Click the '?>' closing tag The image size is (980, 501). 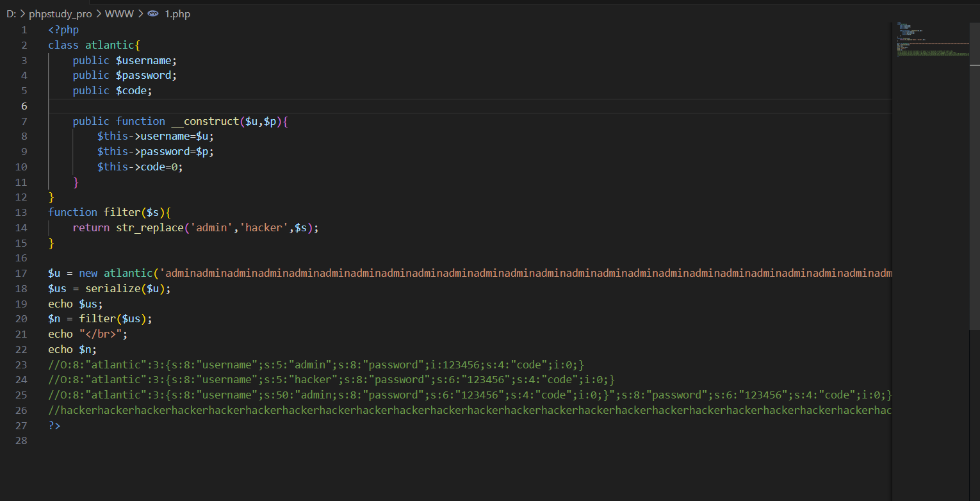54,425
